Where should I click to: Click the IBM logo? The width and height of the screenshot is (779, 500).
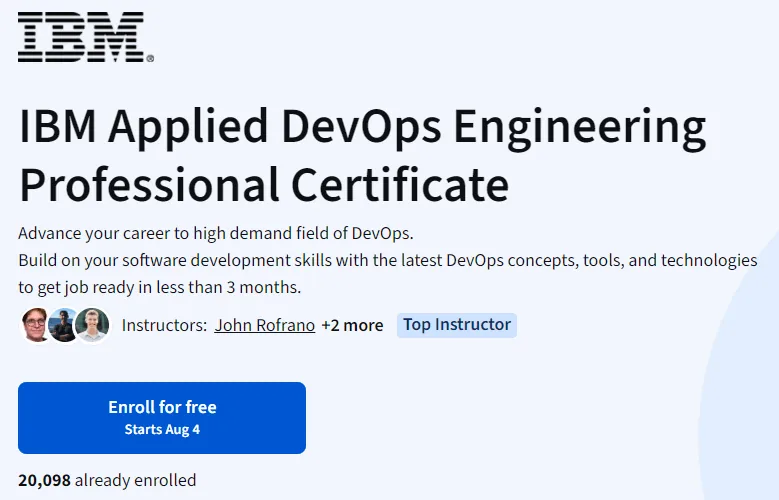(x=85, y=37)
